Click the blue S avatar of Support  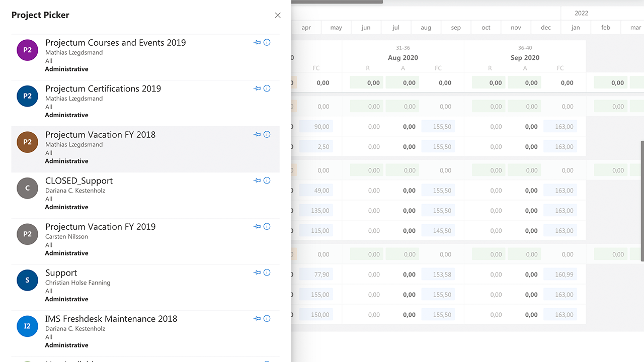click(x=27, y=280)
